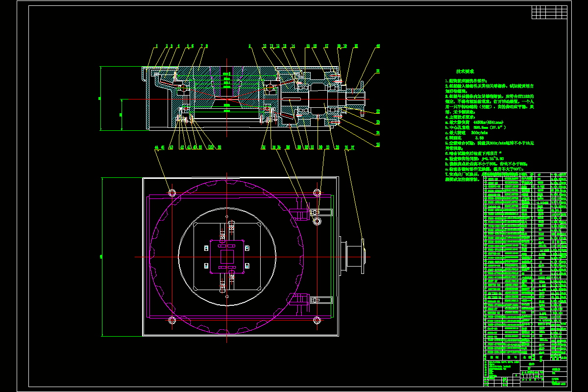This screenshot has width=588, height=392.
Task: Pick part balloon number 1 in section view
Action: 157,46
